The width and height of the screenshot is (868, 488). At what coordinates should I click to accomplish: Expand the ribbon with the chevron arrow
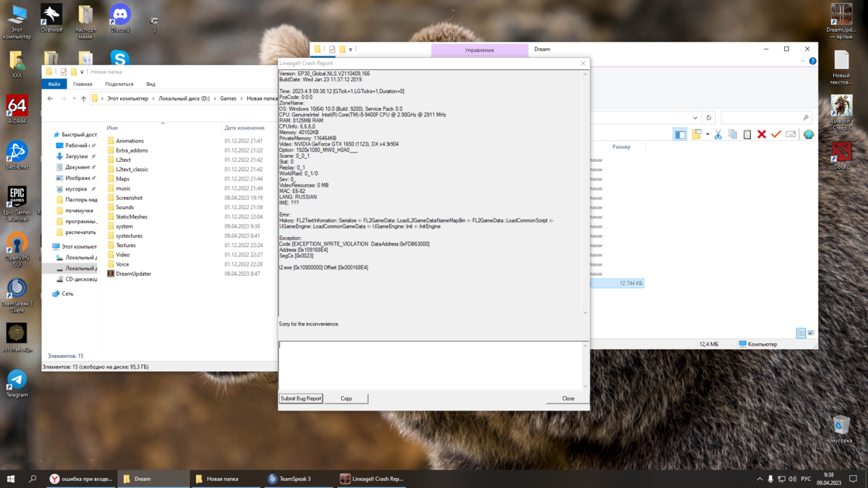click(x=803, y=61)
